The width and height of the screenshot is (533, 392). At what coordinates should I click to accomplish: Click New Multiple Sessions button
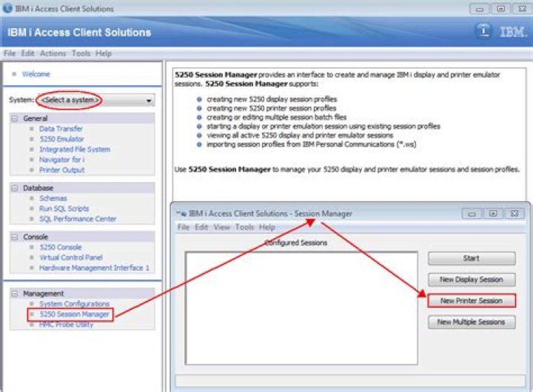point(472,322)
